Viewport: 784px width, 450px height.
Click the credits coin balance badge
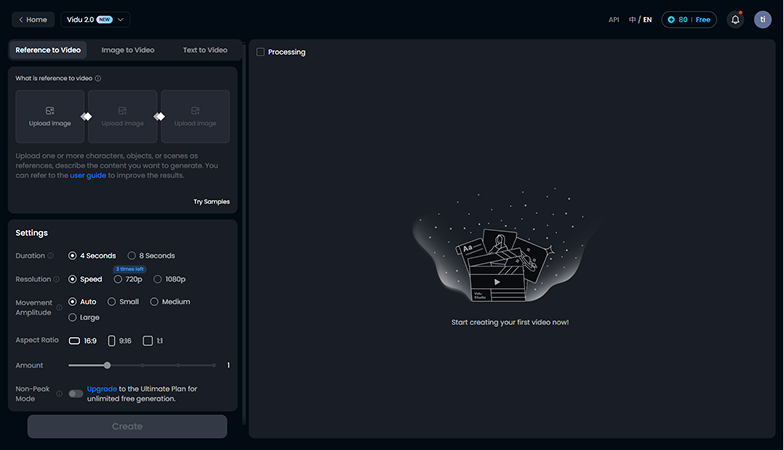point(689,19)
